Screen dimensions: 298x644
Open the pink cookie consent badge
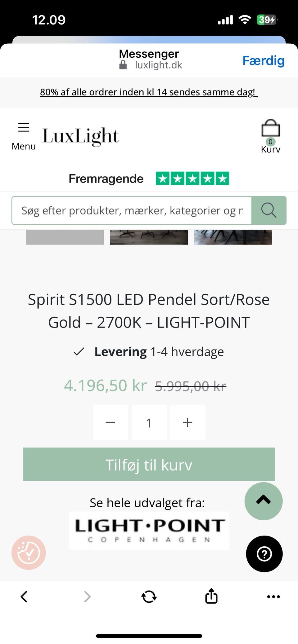(x=29, y=553)
